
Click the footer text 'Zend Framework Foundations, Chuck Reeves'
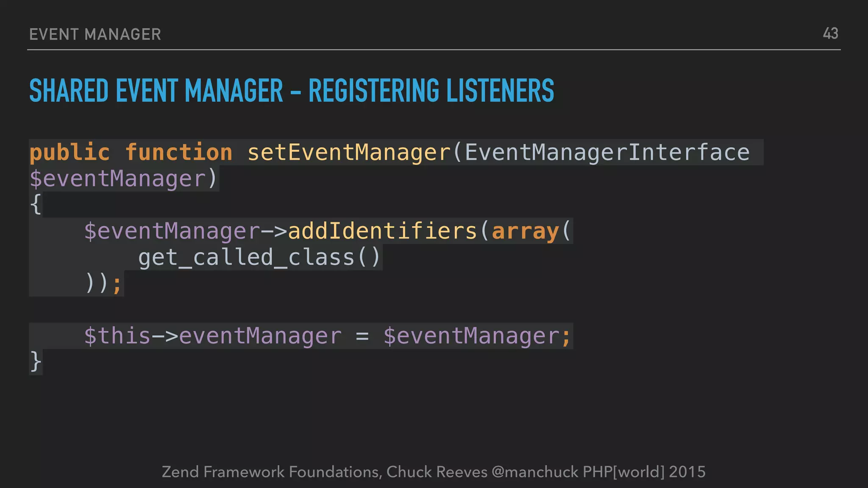coord(325,471)
